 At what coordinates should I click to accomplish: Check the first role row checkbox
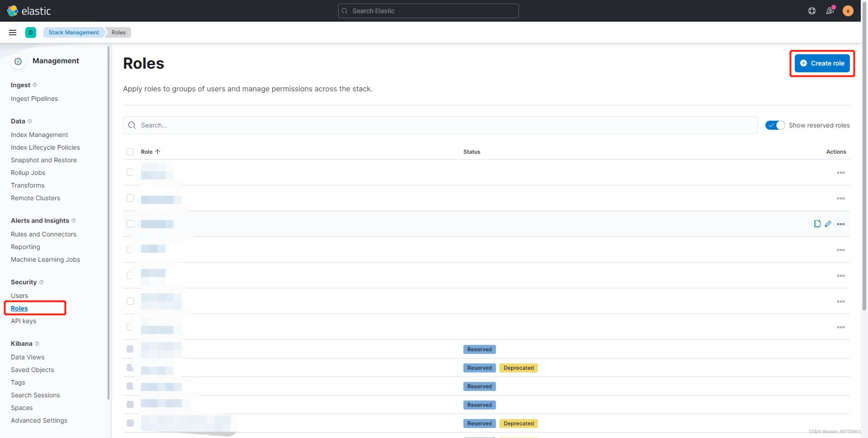130,172
